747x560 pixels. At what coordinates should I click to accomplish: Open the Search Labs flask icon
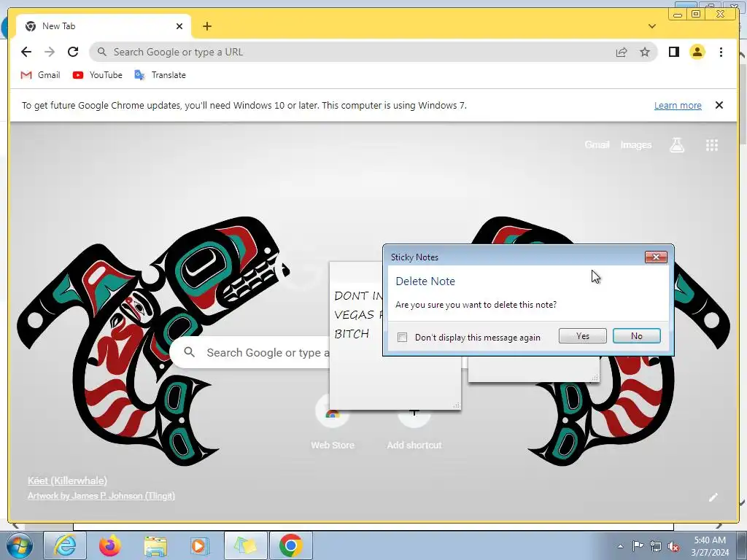point(676,145)
